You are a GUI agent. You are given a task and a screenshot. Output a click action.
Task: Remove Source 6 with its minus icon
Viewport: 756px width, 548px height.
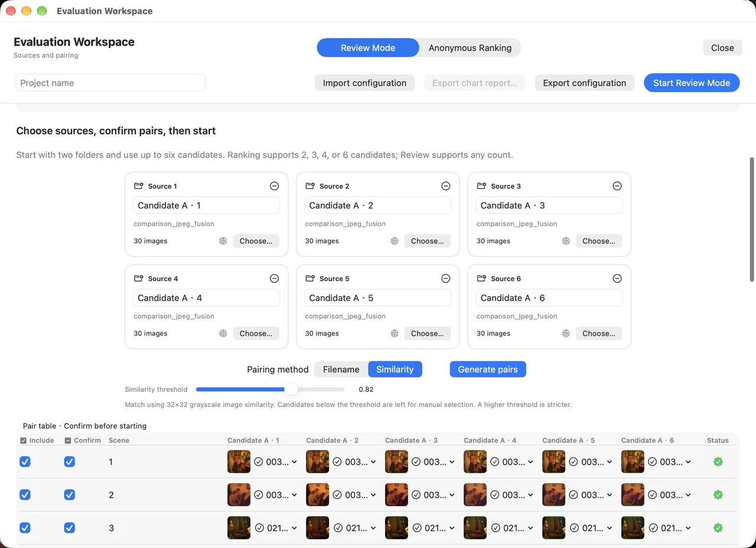[x=617, y=279]
